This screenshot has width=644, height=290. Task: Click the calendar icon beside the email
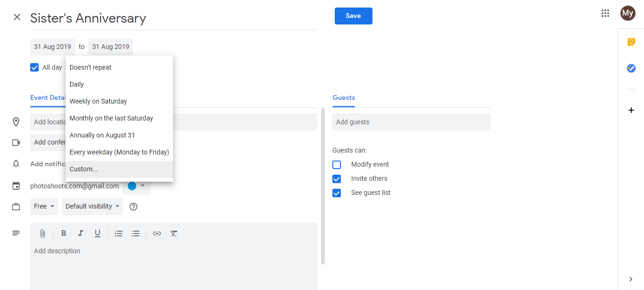16,186
